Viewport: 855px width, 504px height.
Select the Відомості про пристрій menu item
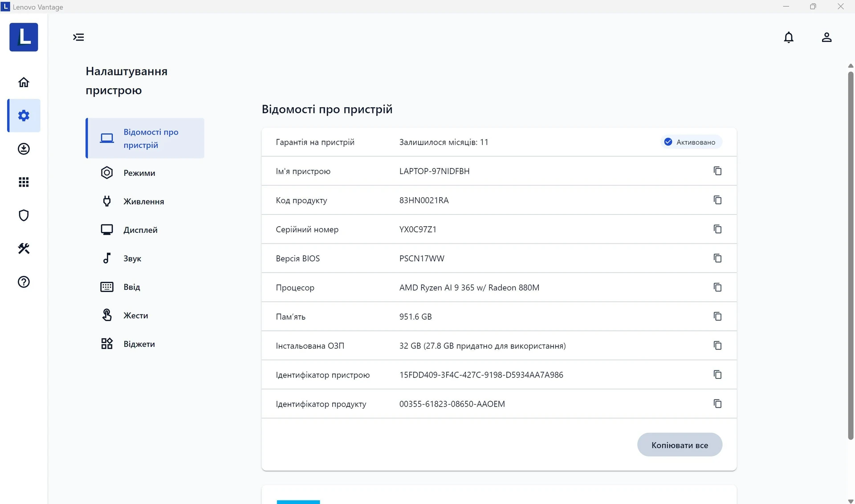click(x=145, y=138)
